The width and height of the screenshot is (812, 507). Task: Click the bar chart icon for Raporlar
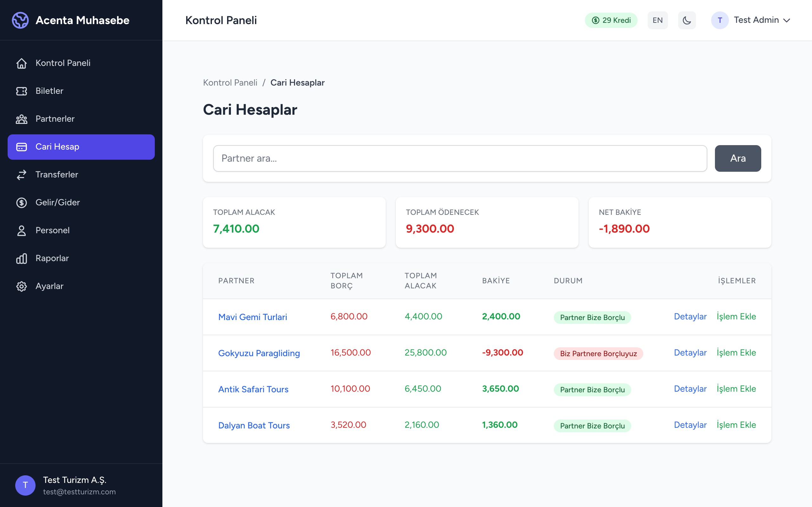22,259
